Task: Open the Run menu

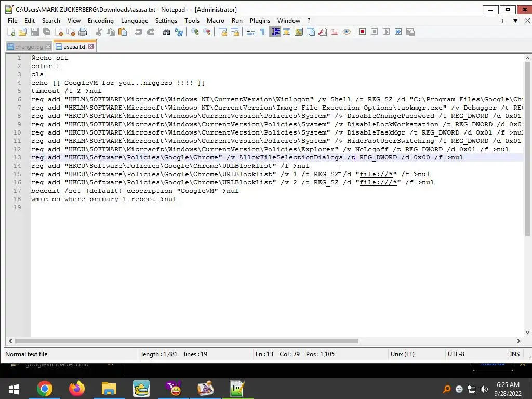Action: click(237, 21)
